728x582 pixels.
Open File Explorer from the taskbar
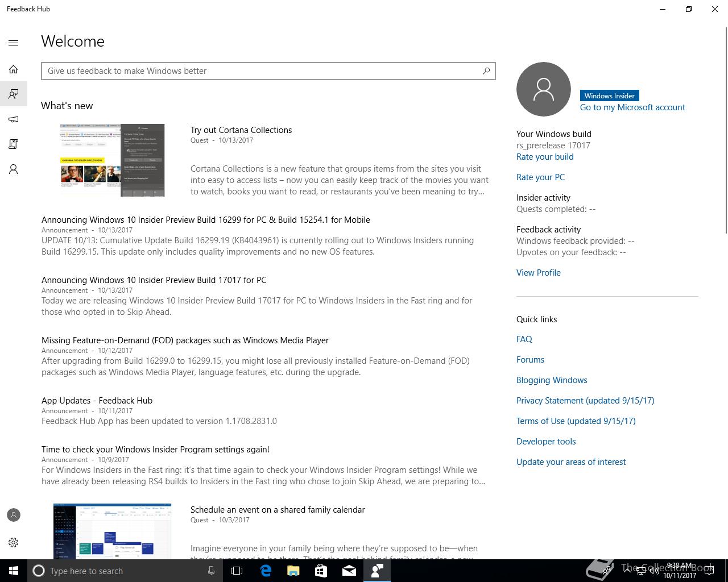click(293, 571)
